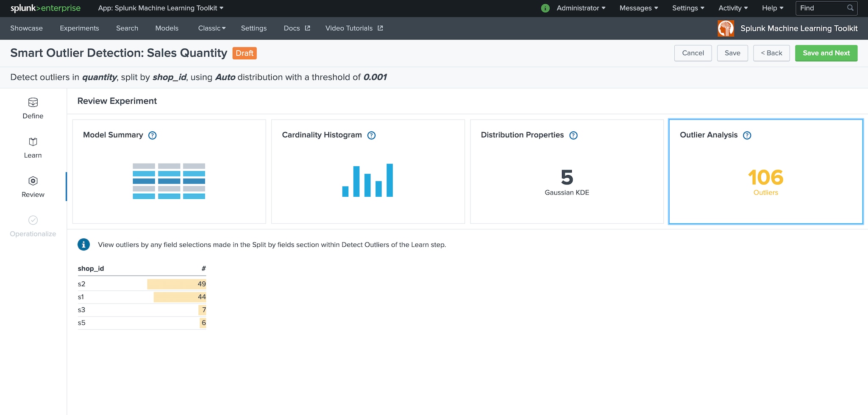Image resolution: width=868 pixels, height=415 pixels.
Task: Click the Splunk enterprise logo
Action: (x=45, y=8)
